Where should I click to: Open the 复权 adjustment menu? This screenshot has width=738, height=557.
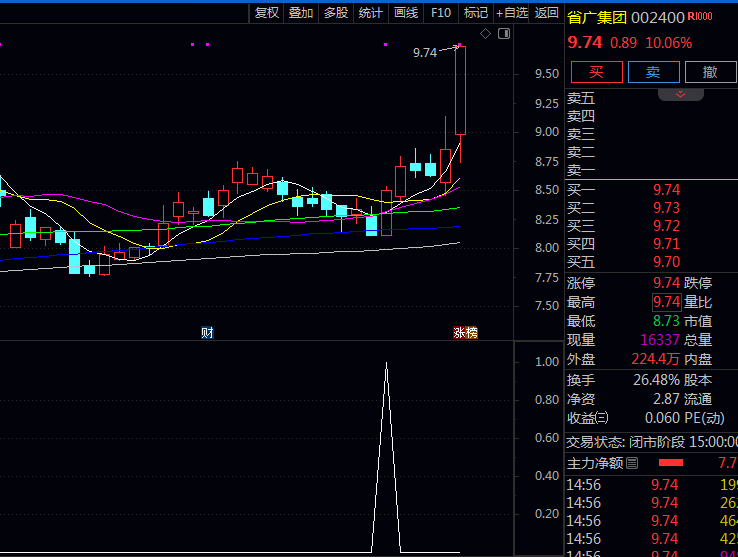click(x=267, y=13)
